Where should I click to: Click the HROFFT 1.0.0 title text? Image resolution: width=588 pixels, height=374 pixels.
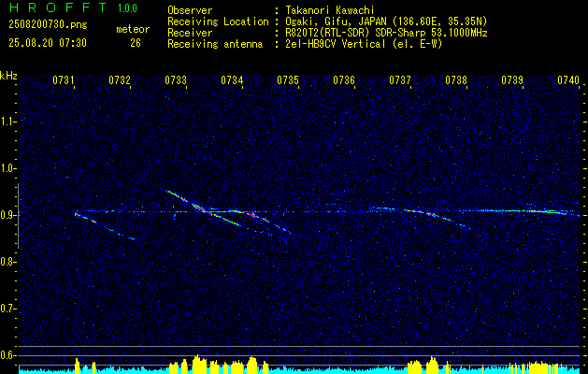[74, 7]
